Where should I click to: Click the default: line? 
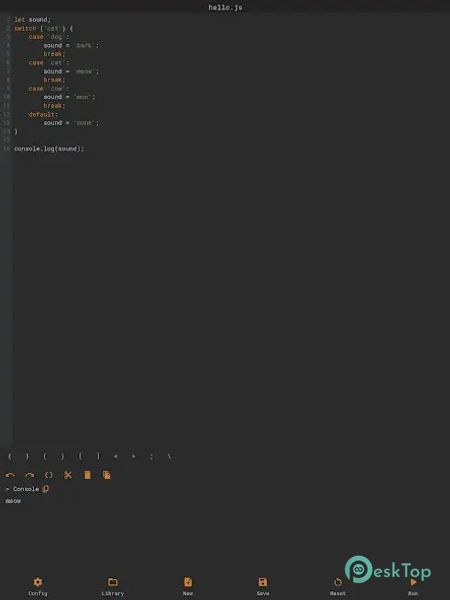(x=43, y=114)
